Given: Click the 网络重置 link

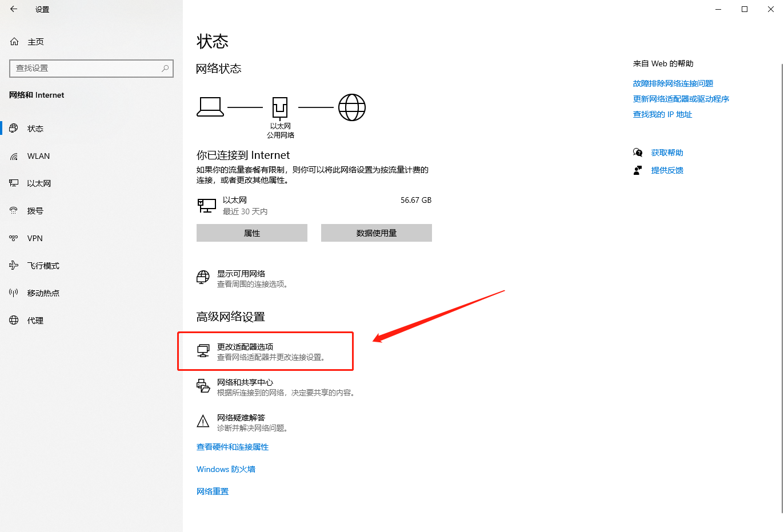Looking at the screenshot, I should click(x=213, y=491).
